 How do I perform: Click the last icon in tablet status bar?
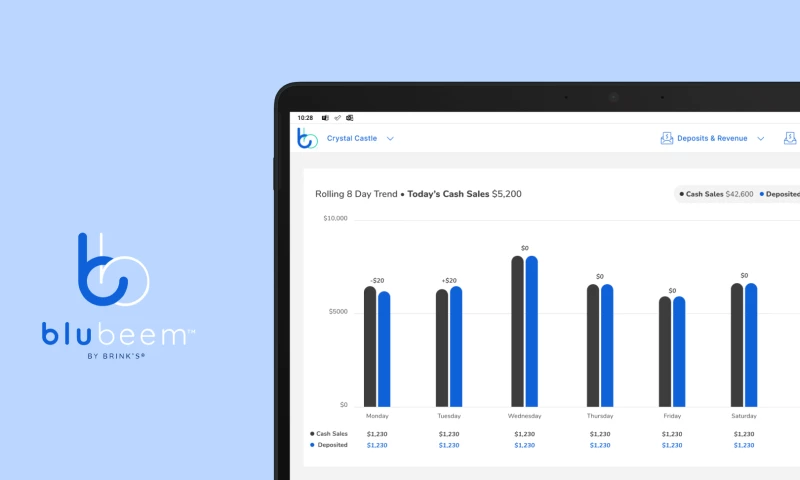point(349,117)
